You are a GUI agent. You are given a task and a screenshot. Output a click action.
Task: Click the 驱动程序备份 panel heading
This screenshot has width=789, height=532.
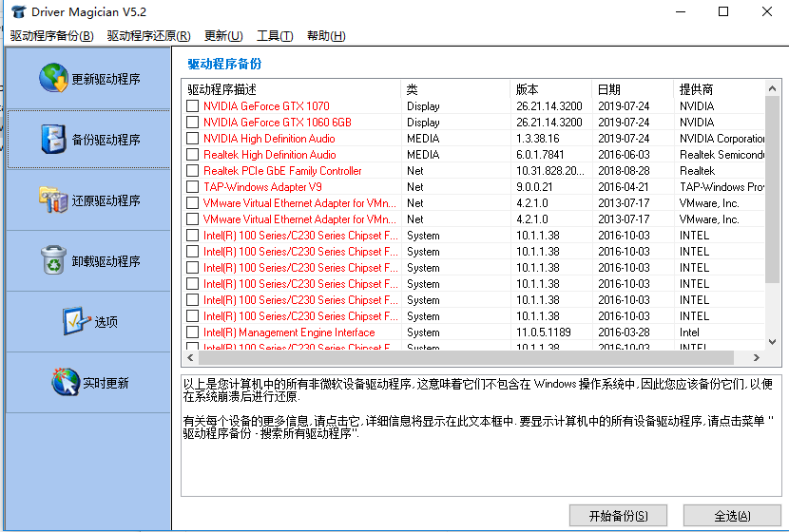click(224, 64)
